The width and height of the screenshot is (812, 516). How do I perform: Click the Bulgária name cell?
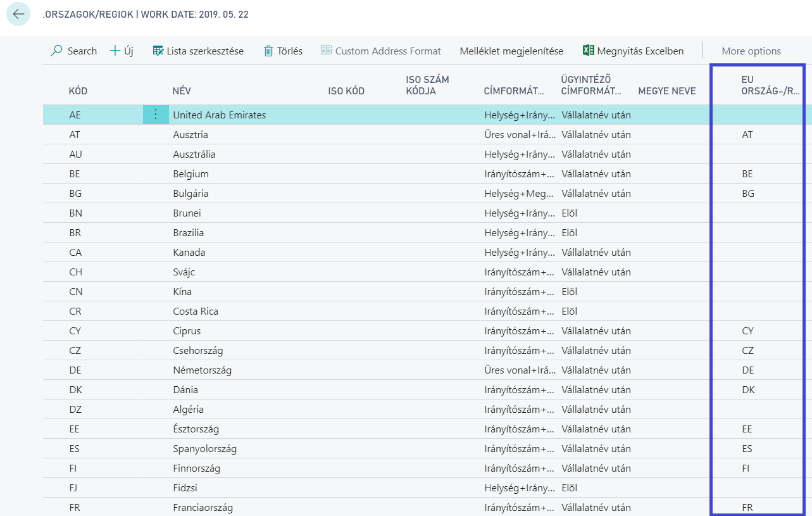click(191, 194)
